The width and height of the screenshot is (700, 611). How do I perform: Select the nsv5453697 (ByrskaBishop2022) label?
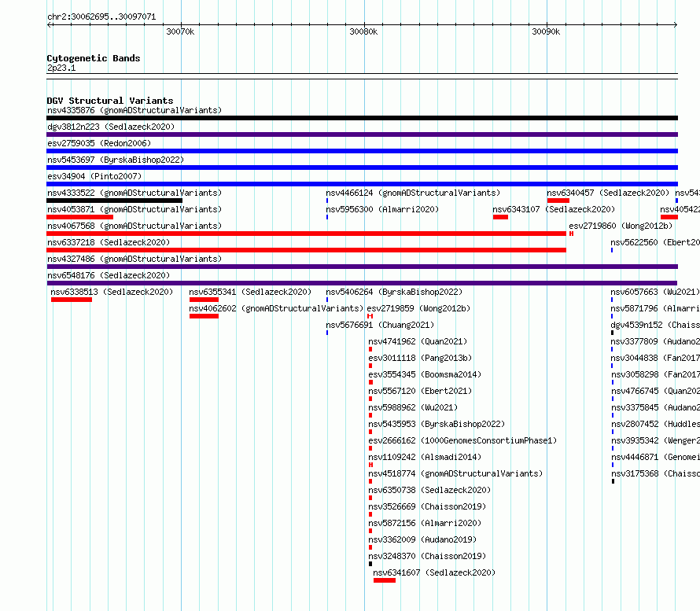[116, 160]
